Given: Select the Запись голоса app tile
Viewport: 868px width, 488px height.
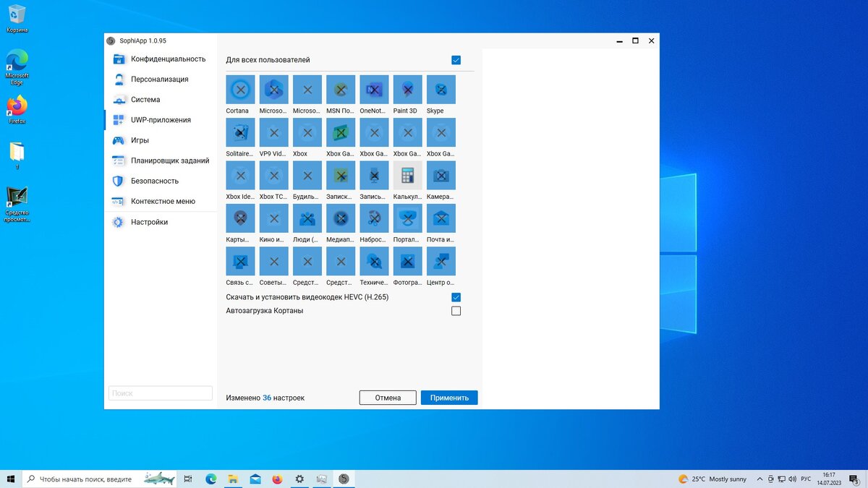Looking at the screenshot, I should (374, 175).
